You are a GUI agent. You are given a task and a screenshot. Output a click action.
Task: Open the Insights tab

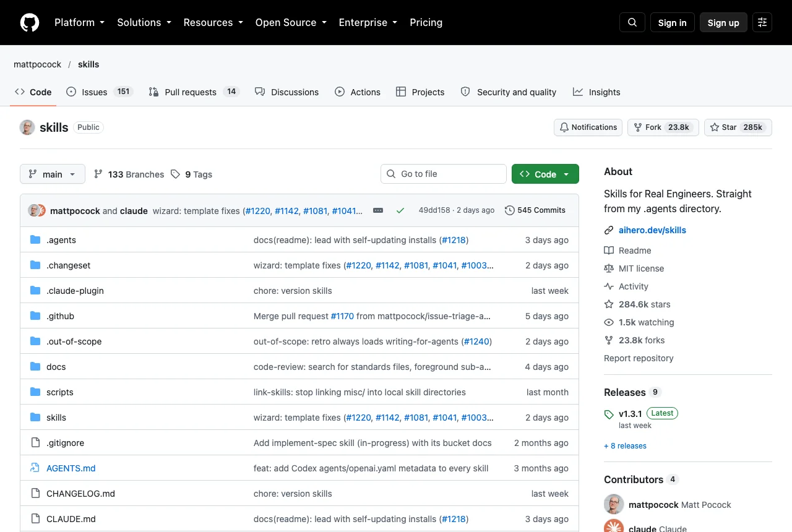pos(596,92)
